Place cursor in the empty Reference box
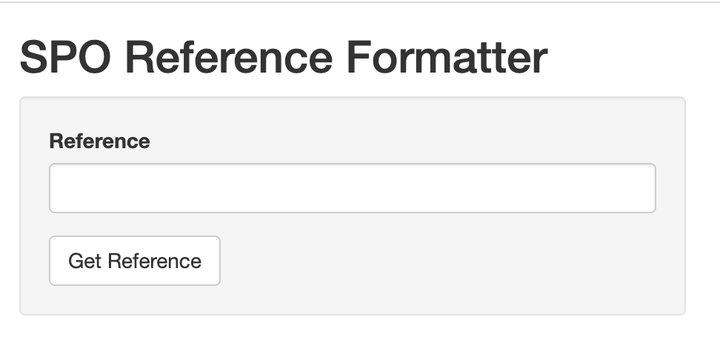This screenshot has height=360, width=720. coord(352,188)
